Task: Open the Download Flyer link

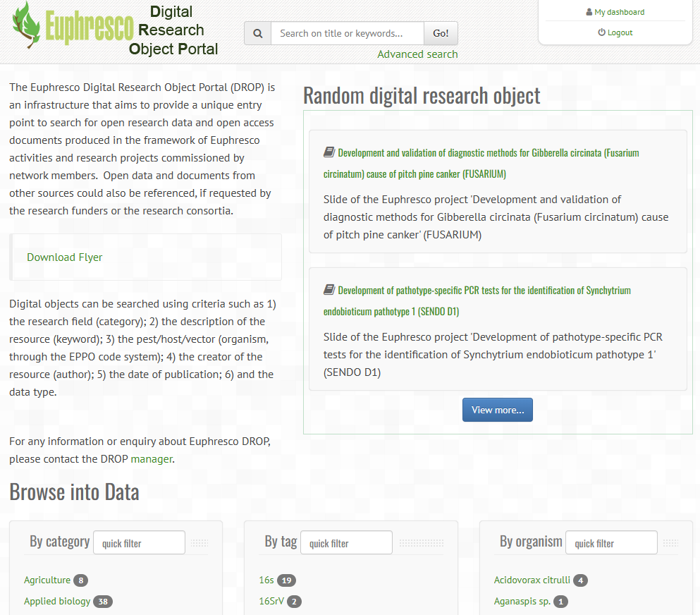Action: 65,257
